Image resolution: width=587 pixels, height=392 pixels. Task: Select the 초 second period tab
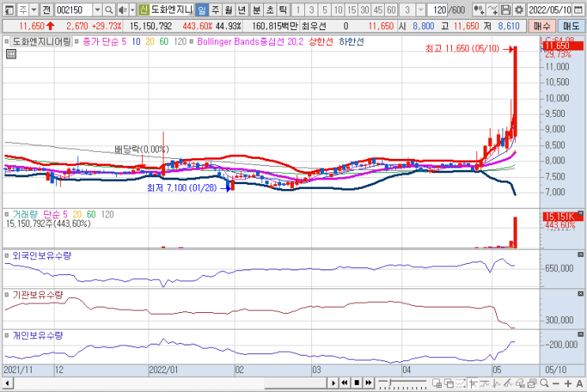pos(270,10)
